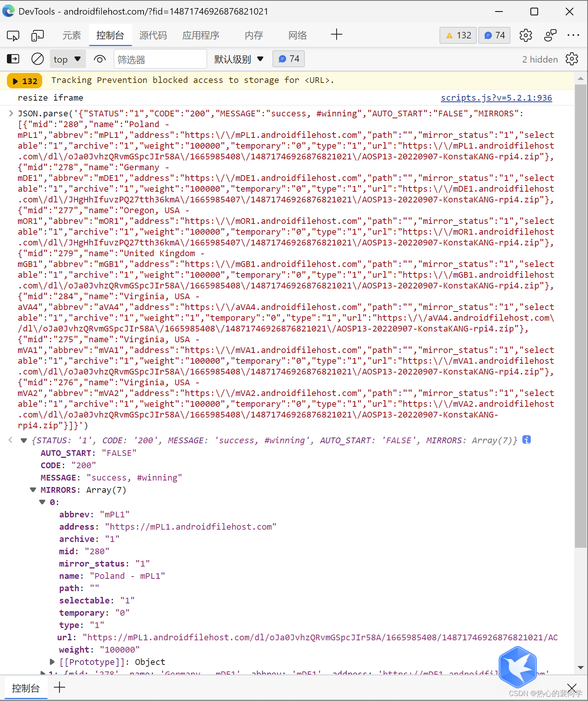Activate the inspect element picker icon

pos(13,36)
